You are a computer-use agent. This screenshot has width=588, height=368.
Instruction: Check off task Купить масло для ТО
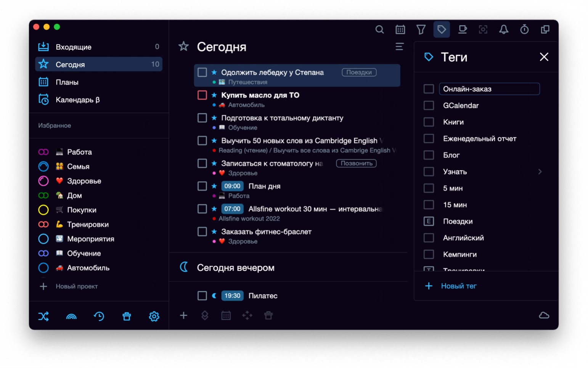coord(202,95)
